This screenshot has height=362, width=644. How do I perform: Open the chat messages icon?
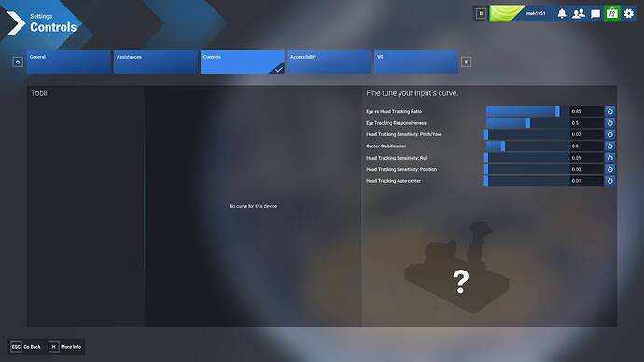pos(595,14)
